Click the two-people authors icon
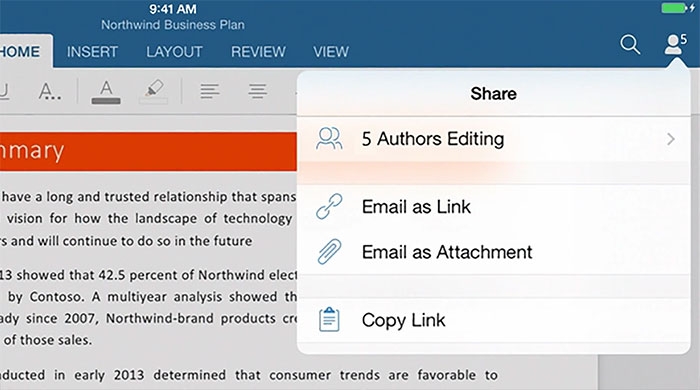The height and width of the screenshot is (390, 700). click(x=329, y=138)
